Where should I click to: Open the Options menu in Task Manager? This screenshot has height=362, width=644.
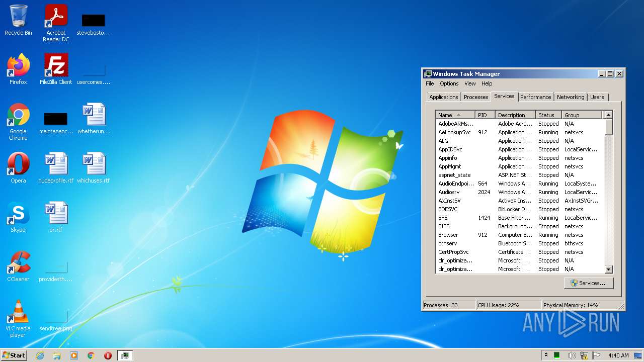449,83
